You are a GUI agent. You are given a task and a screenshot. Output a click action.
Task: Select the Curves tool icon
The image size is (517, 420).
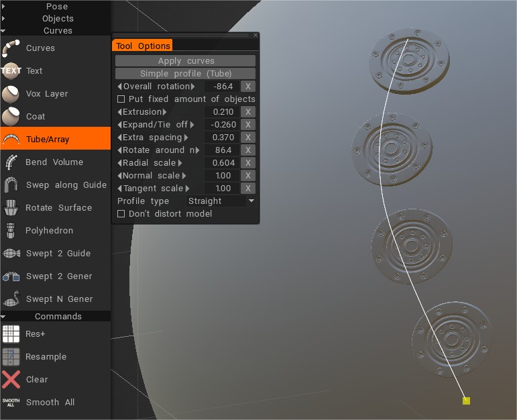pos(11,48)
